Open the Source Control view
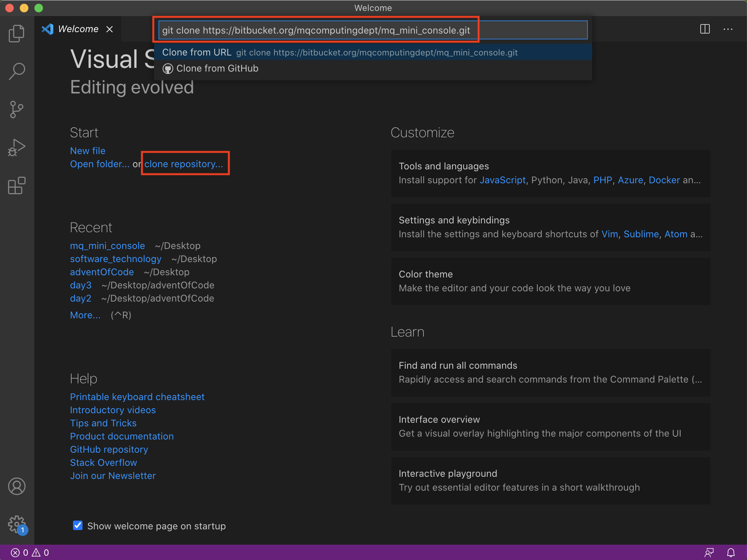 pyautogui.click(x=17, y=110)
